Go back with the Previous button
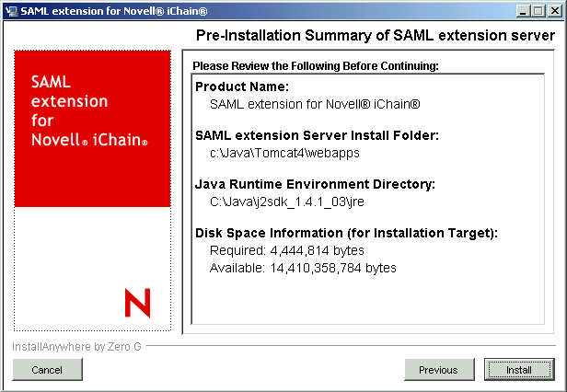 click(x=439, y=370)
